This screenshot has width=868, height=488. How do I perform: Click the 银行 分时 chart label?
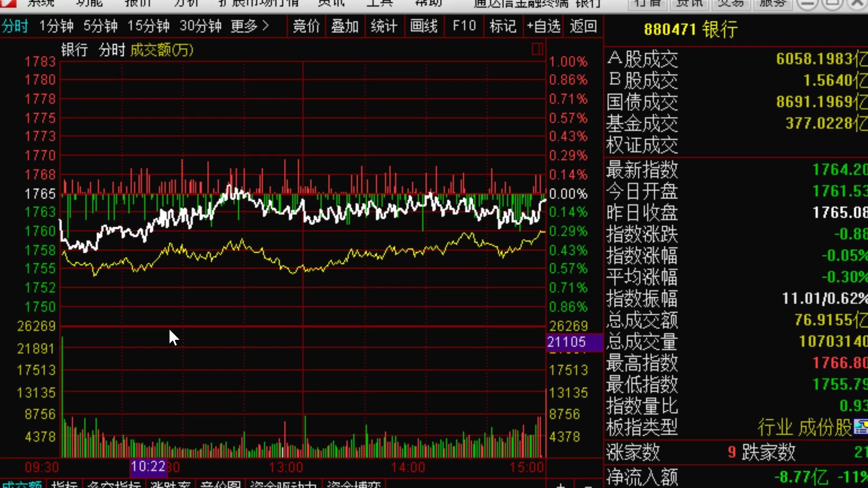[93, 50]
